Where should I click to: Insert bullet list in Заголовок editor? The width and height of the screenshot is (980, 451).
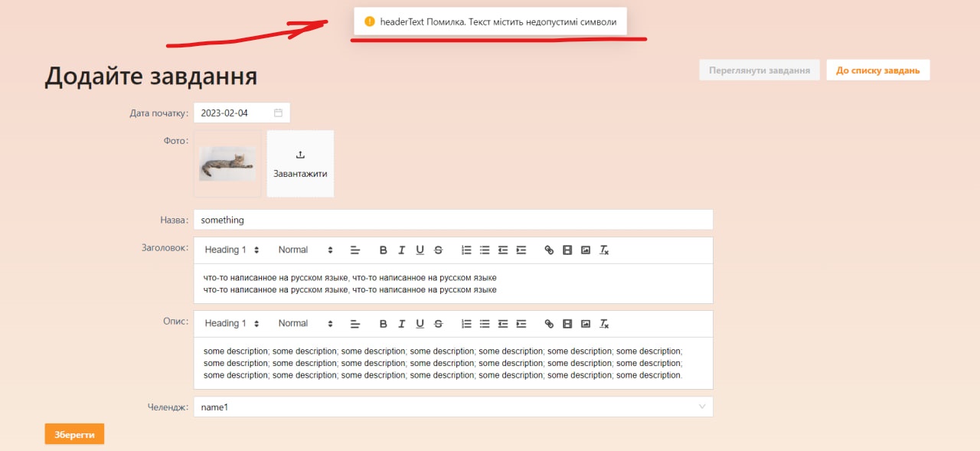point(485,250)
